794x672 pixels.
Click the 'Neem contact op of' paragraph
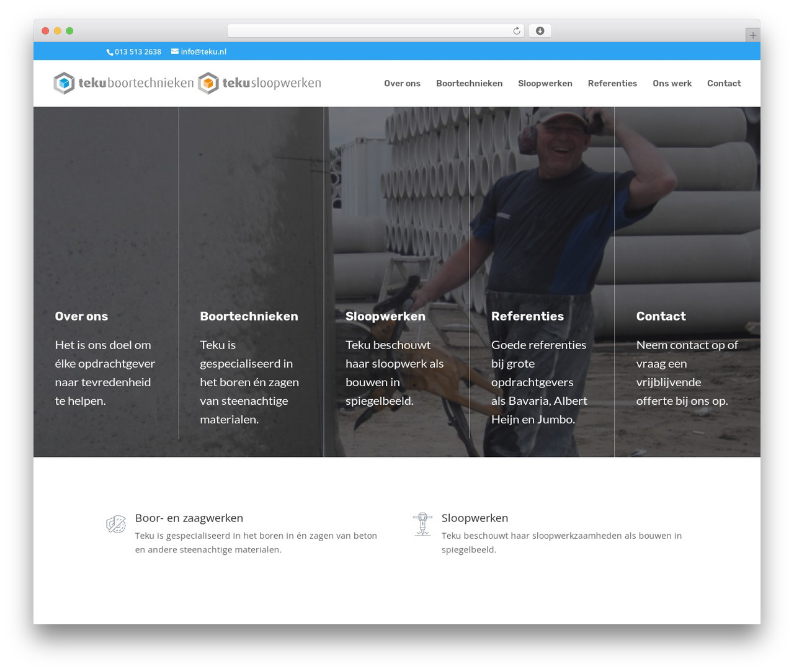(x=687, y=373)
